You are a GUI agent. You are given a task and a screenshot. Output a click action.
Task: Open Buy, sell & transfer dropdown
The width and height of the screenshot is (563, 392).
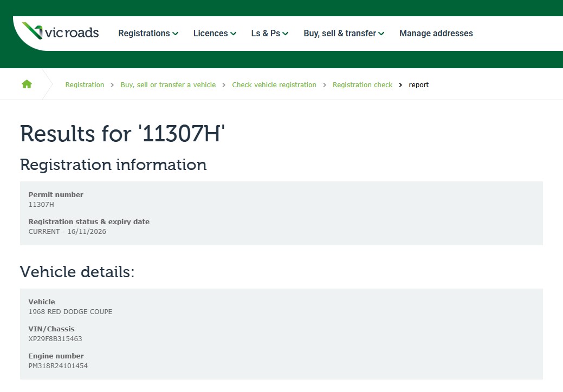coord(344,34)
